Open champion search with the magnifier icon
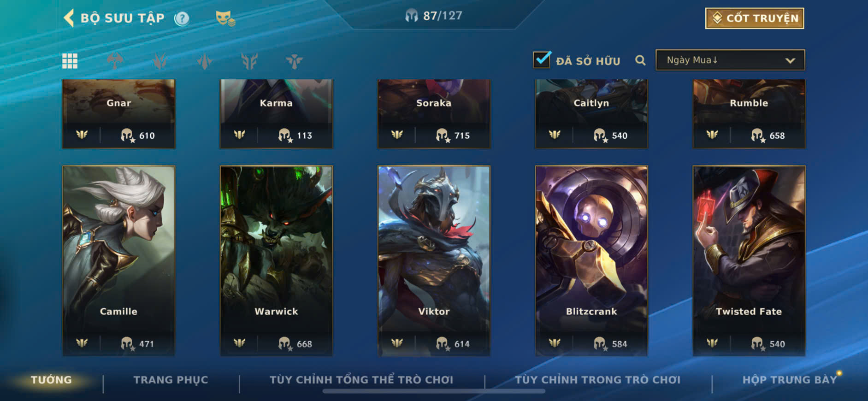 point(640,60)
